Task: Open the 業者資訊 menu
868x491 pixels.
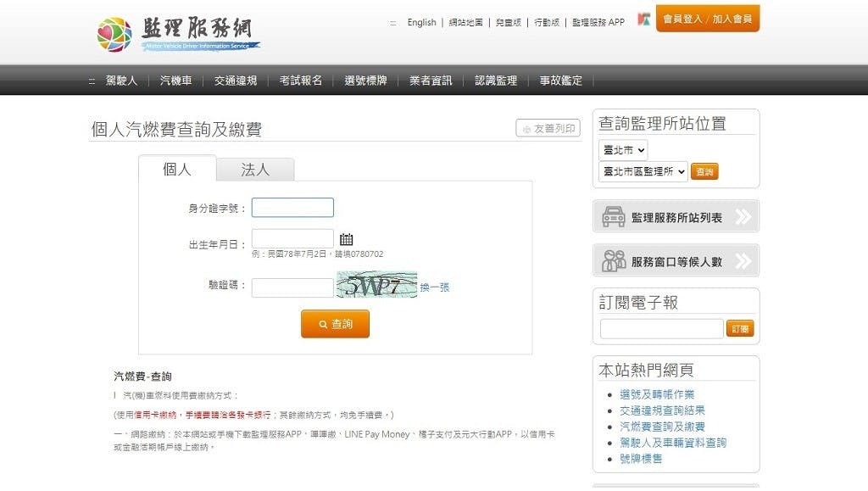Action: tap(431, 81)
